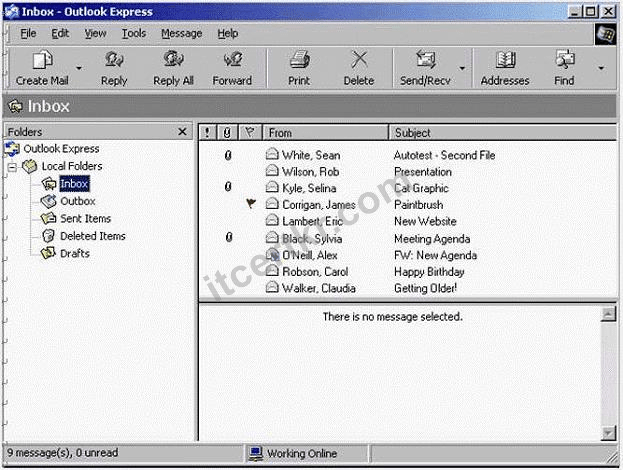623x470 pixels.
Task: Click the Print toolbar icon
Action: point(299,60)
